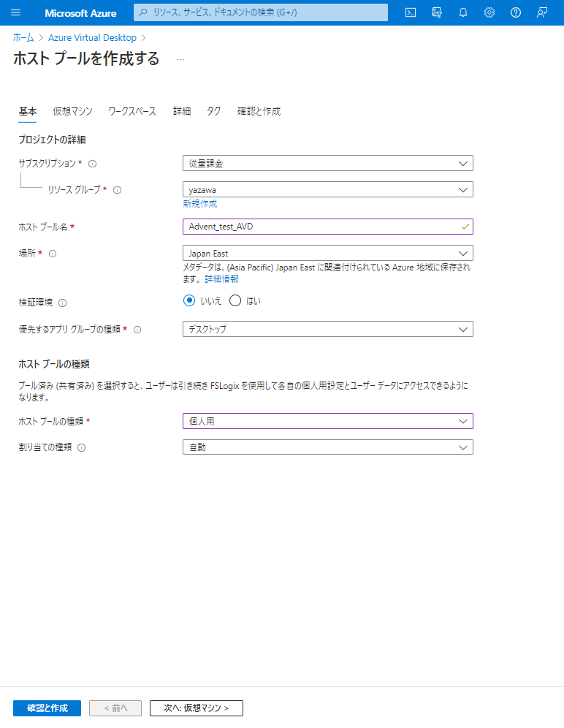
Task: Switch to the 基本 tab
Action: coord(28,111)
